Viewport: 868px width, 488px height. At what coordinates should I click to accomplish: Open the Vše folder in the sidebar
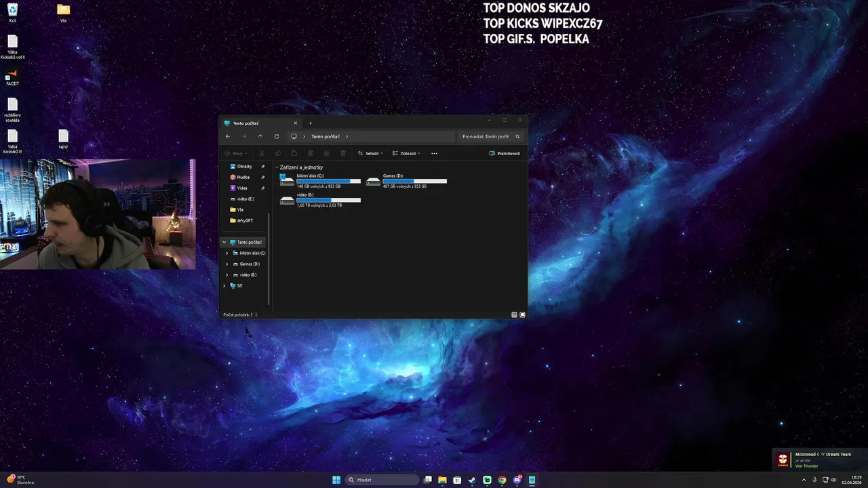tap(240, 209)
